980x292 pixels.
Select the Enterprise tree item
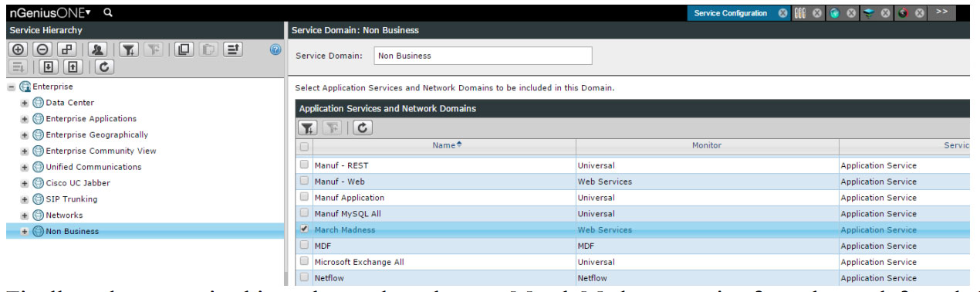52,87
